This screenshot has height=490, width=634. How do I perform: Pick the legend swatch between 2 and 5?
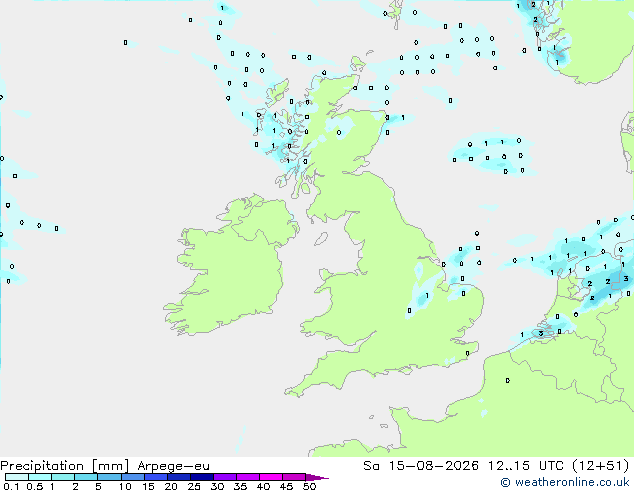[x=86, y=477]
